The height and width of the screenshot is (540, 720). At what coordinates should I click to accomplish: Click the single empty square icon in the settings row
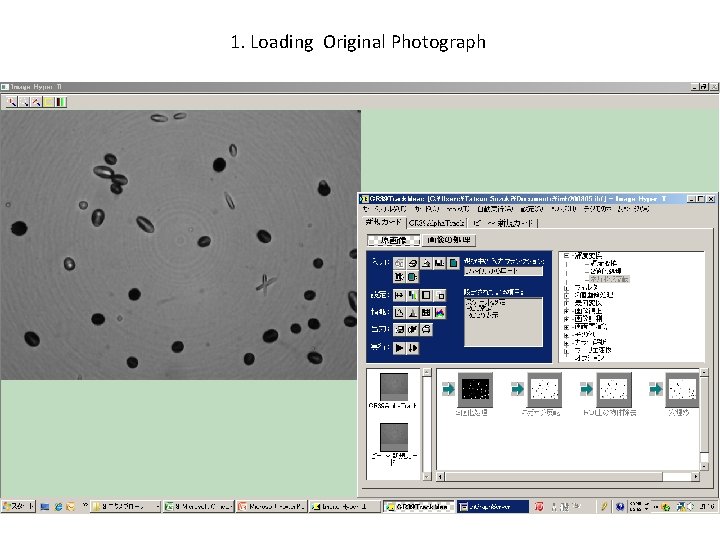(x=426, y=295)
